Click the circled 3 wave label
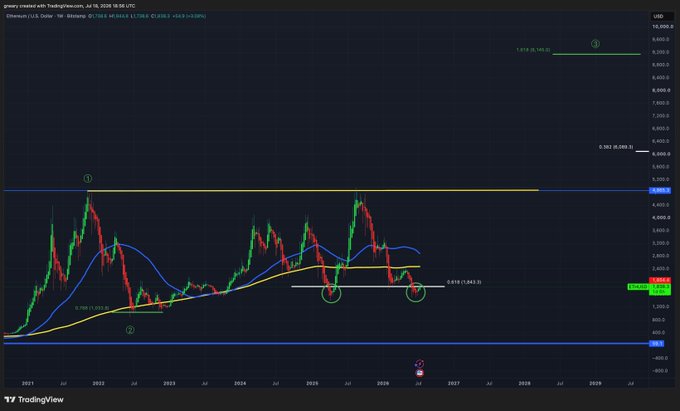 click(x=595, y=44)
